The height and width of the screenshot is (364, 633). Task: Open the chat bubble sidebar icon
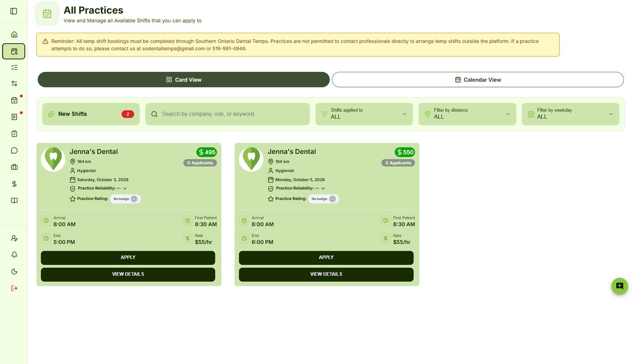(x=14, y=150)
